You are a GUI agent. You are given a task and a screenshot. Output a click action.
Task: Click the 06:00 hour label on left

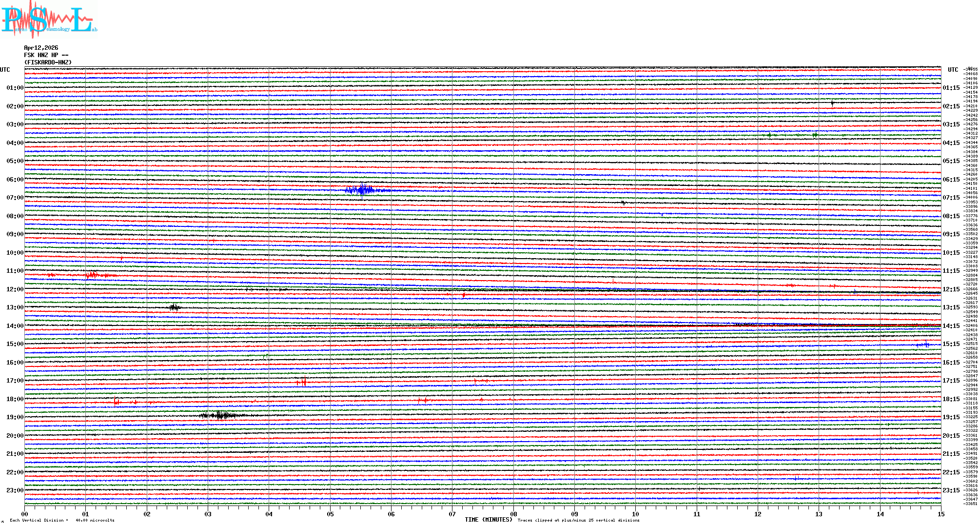click(x=15, y=180)
